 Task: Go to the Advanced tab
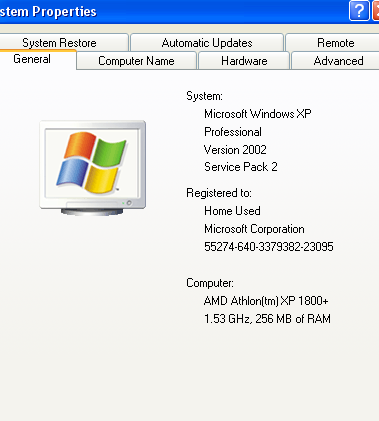point(336,61)
